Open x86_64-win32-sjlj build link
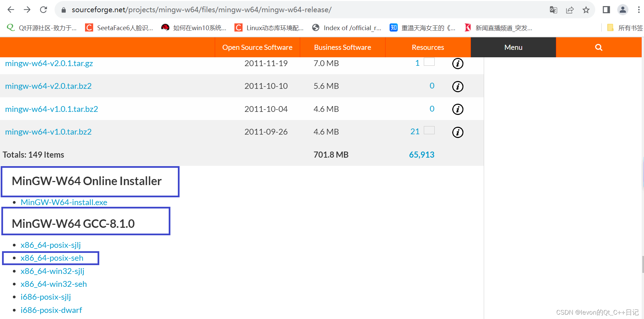Viewport: 644px width, 319px height. tap(52, 271)
